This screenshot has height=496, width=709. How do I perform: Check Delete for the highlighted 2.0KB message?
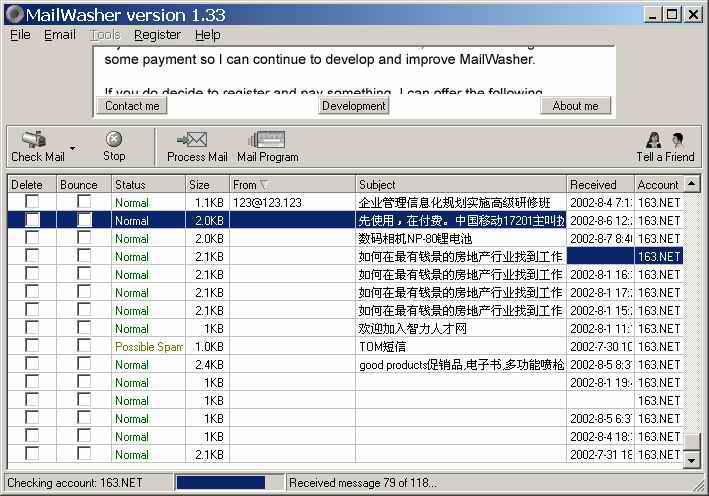pos(32,220)
